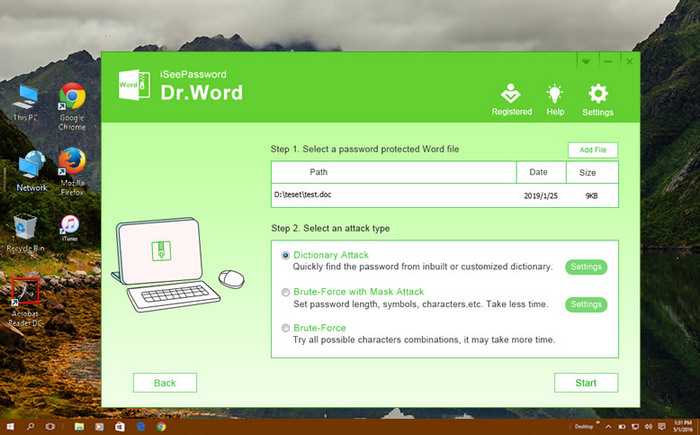Click the 9KB size cell
Screen dimensions: 700x435
coord(592,196)
